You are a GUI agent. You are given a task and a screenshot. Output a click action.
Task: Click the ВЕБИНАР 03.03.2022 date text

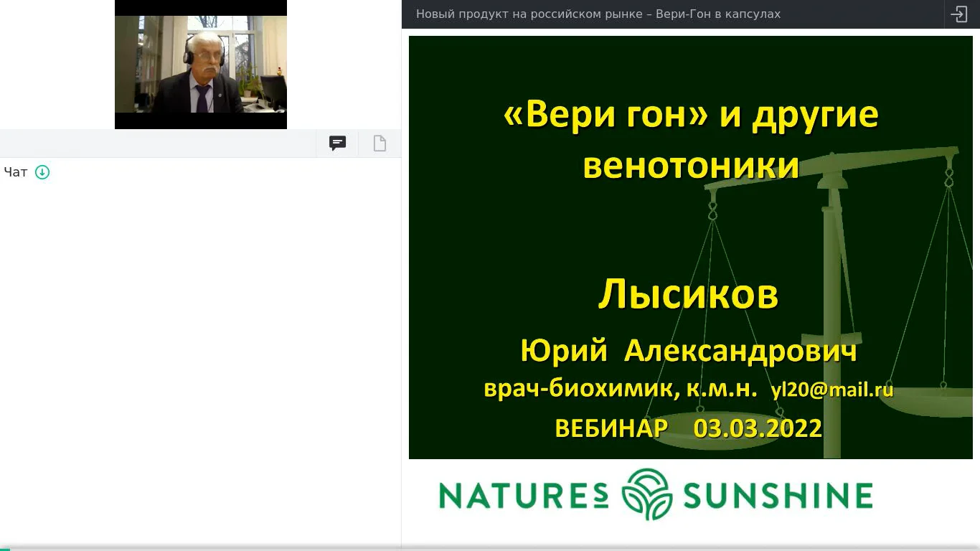689,428
